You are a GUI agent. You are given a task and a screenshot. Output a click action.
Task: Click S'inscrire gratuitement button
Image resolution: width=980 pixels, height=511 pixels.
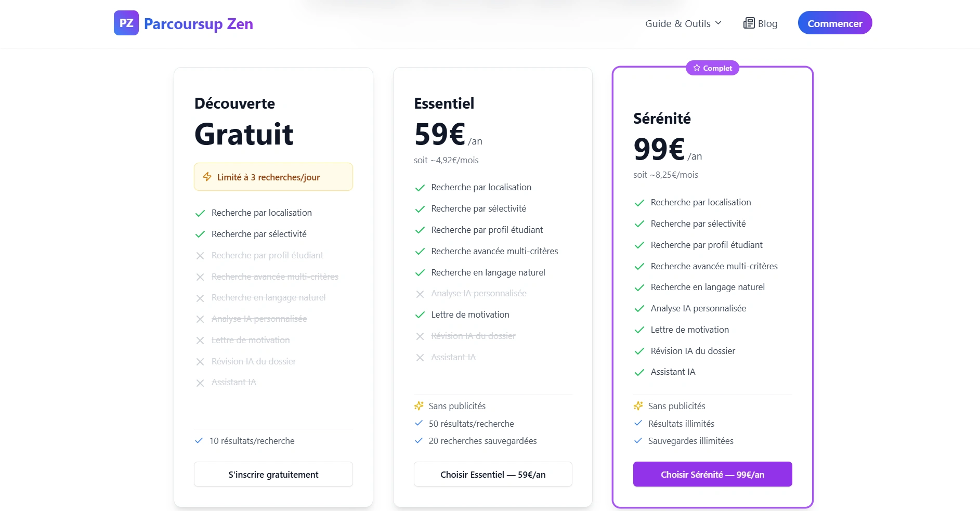(273, 474)
